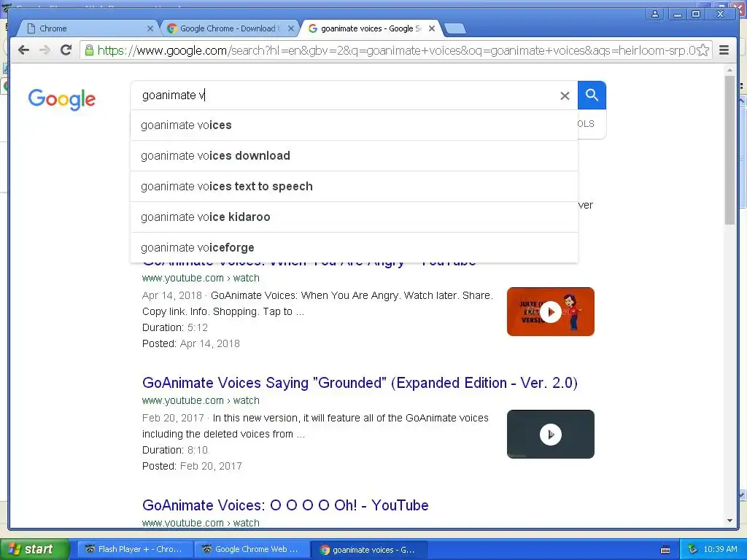747x560 pixels.
Task: Open the Chrome hamburger menu
Action: (x=724, y=50)
